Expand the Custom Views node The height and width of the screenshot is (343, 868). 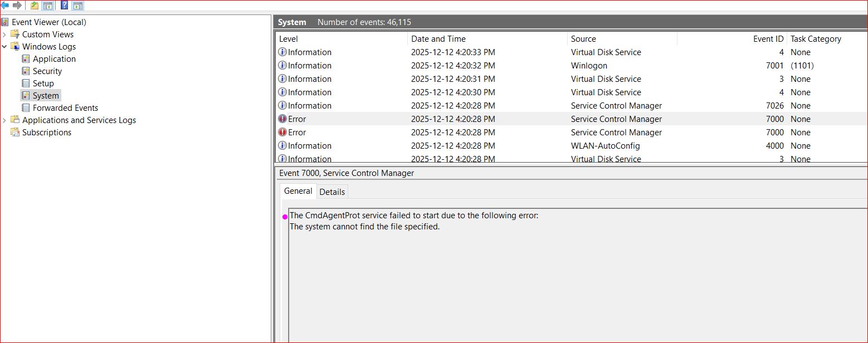(4, 35)
